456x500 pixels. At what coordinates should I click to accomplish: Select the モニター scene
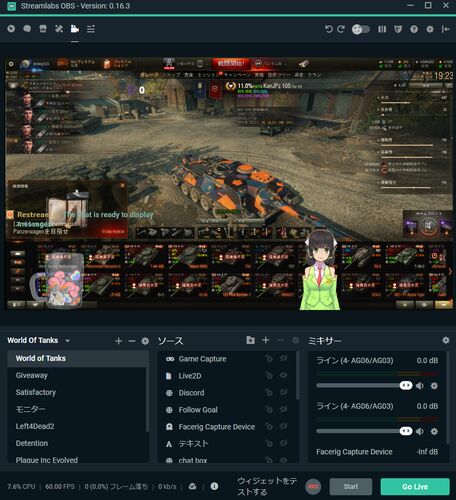point(77,409)
